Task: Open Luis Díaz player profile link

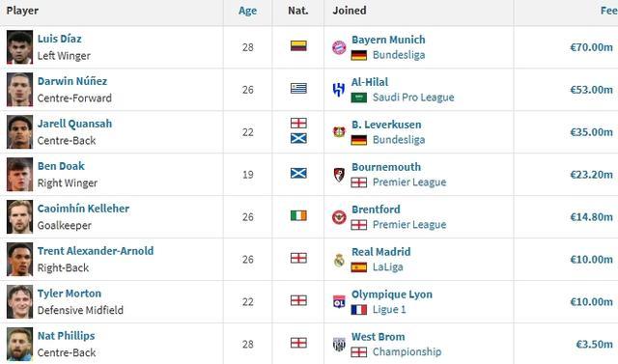Action: click(x=60, y=39)
